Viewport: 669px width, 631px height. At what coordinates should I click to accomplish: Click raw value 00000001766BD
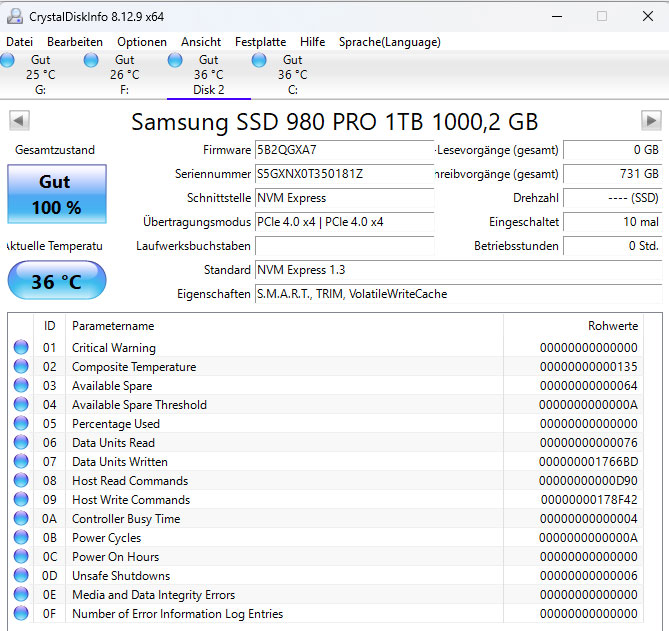coord(588,462)
